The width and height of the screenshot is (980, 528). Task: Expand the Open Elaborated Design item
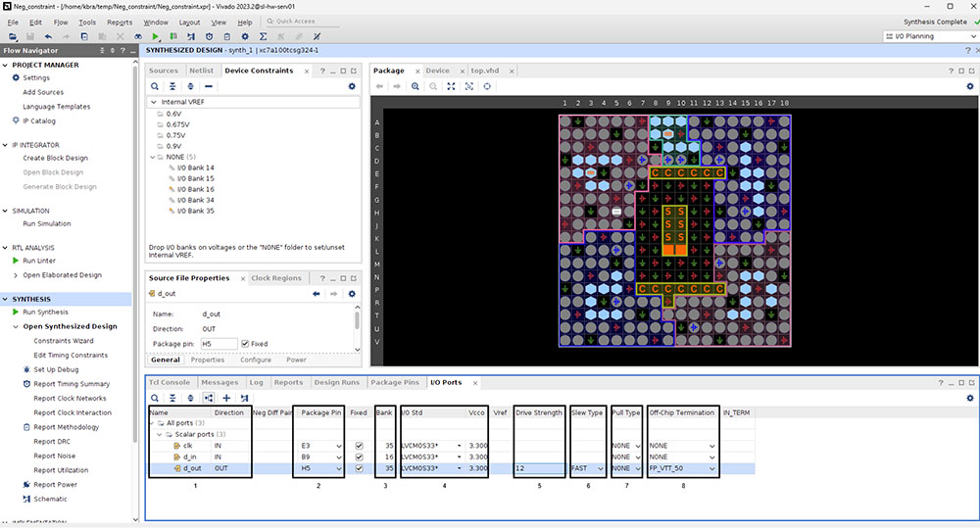tap(16, 275)
